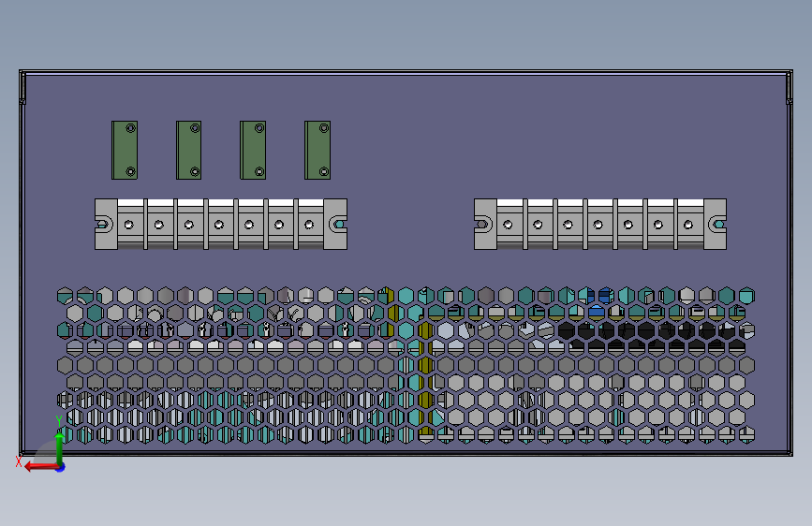
Task: Select the rightmost green mounting bracket
Action: click(x=317, y=150)
